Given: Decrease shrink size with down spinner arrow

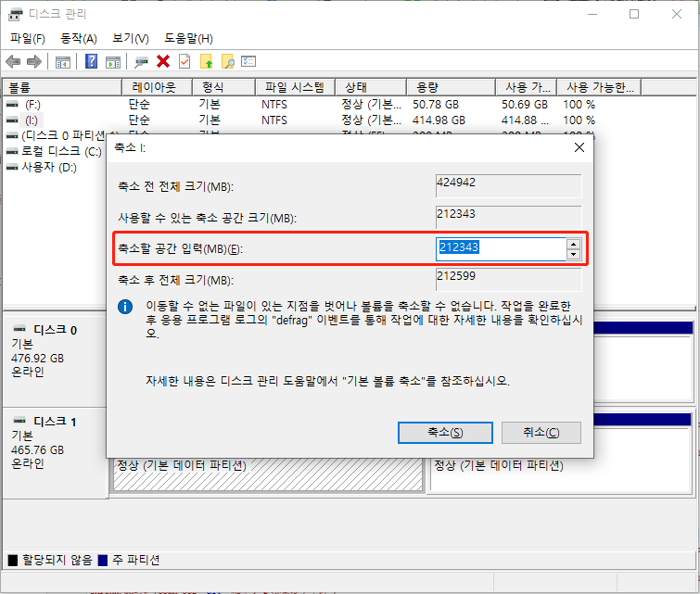Looking at the screenshot, I should click(x=573, y=254).
